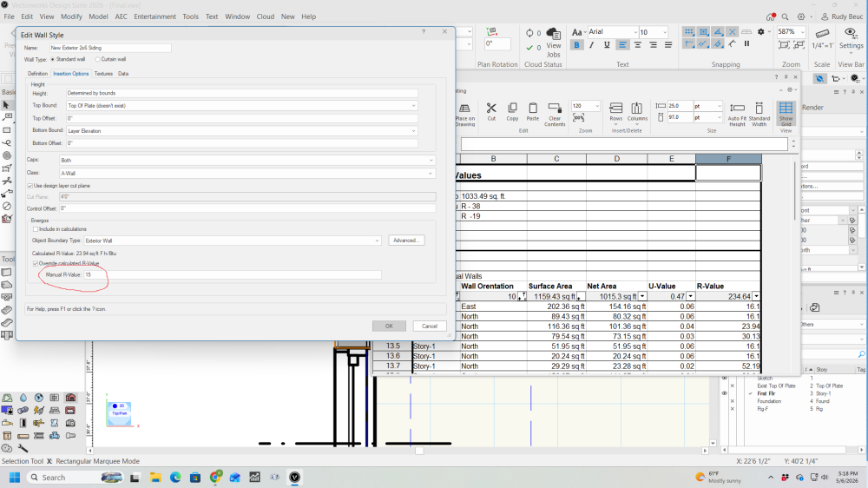Click OK in Edit Wall Style dialog
The width and height of the screenshot is (868, 488).
389,326
